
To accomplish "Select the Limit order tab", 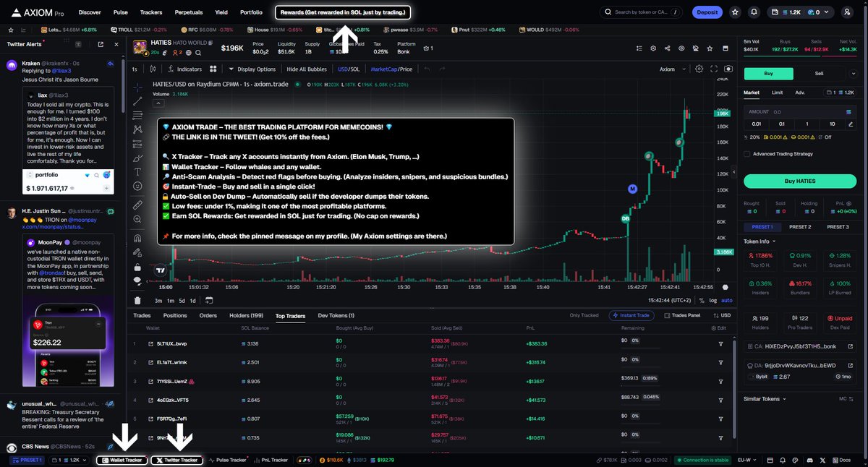I will (x=777, y=93).
